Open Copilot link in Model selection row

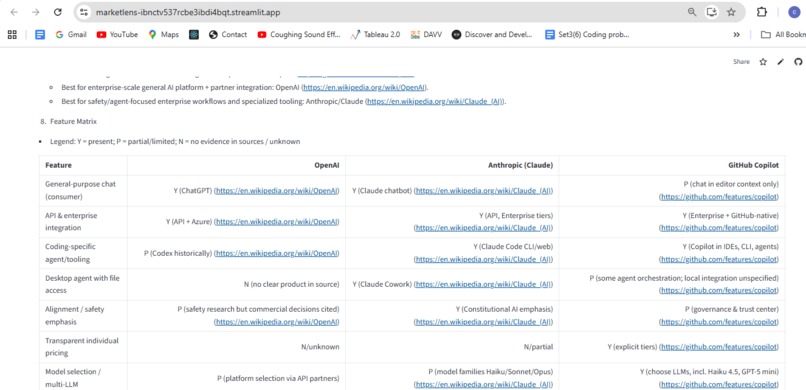click(719, 384)
